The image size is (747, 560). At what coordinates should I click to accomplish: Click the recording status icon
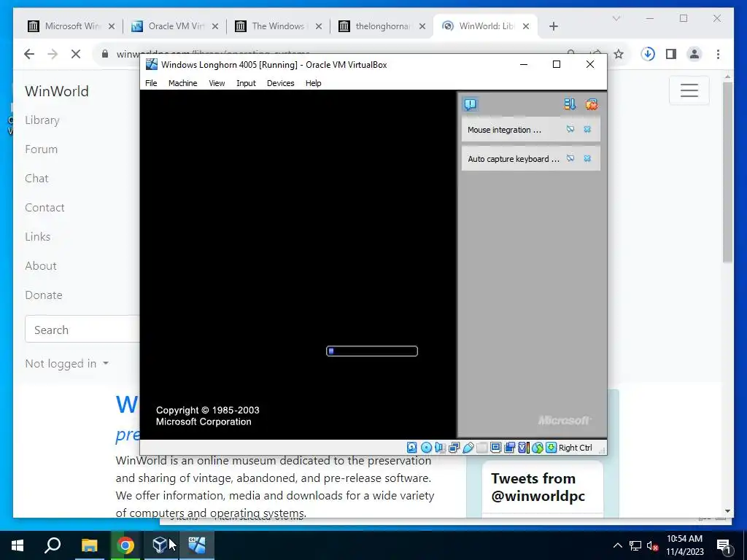click(x=510, y=448)
